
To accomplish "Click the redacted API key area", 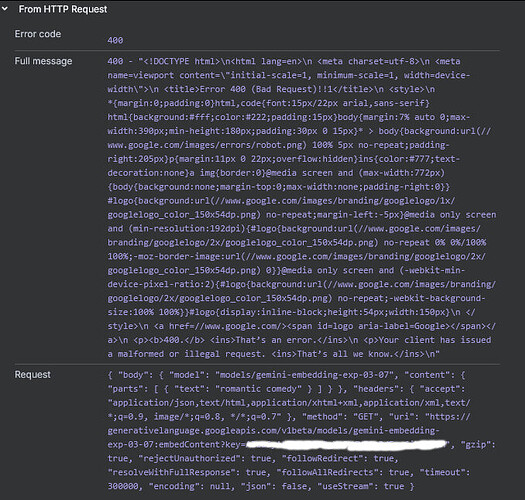I will coord(347,444).
